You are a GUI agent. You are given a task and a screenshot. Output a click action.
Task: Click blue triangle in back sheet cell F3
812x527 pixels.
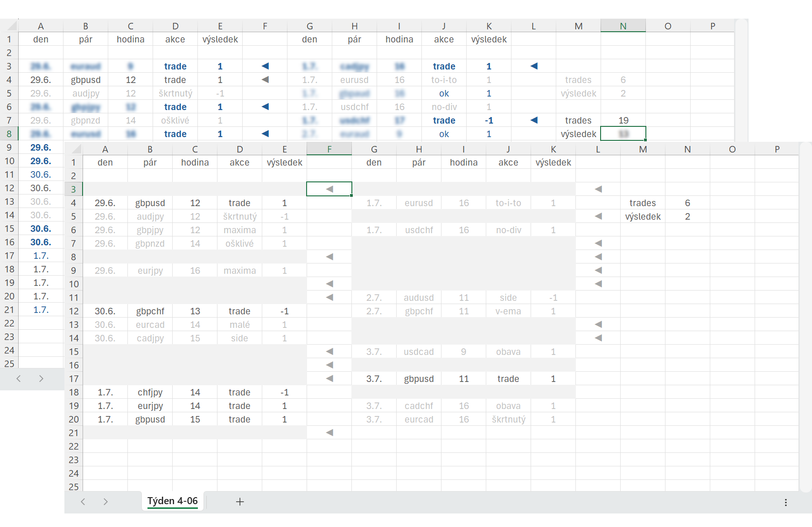[x=265, y=66]
